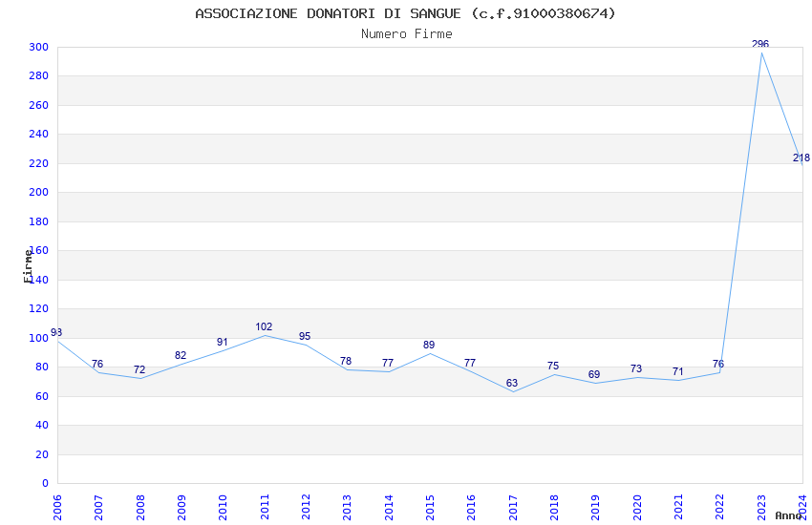Select the 72 data label for 2008

point(139,369)
